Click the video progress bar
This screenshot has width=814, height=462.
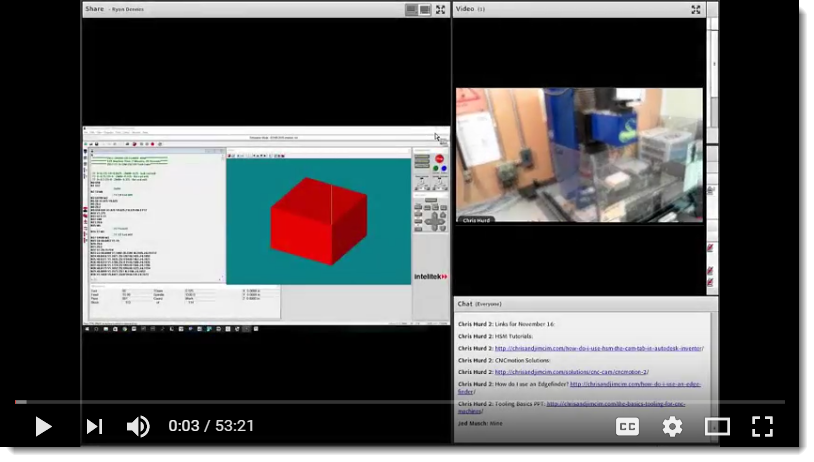[400, 402]
